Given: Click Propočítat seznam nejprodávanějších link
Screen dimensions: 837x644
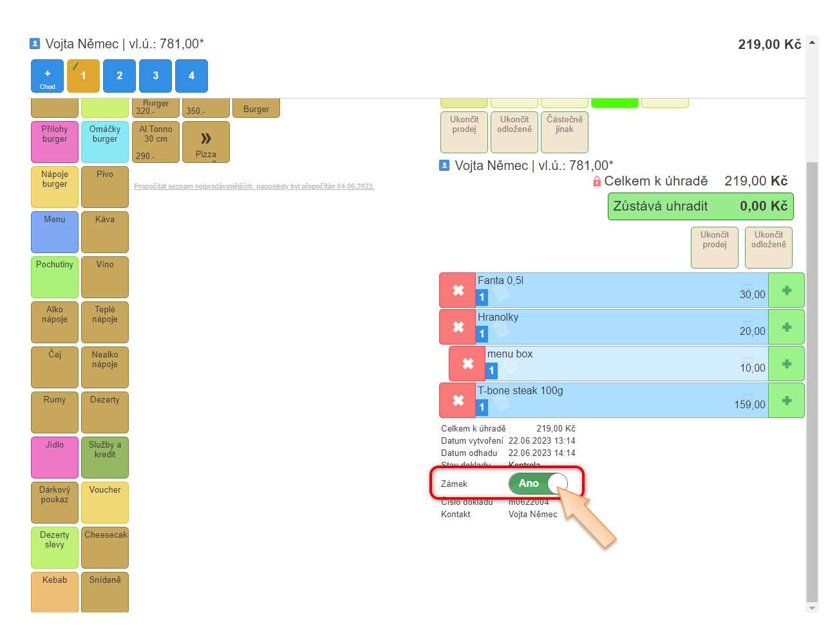Looking at the screenshot, I should coord(254,187).
